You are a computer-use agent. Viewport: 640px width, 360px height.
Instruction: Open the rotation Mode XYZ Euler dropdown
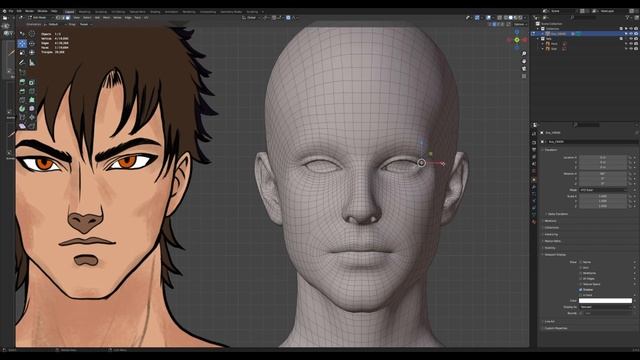click(x=602, y=190)
